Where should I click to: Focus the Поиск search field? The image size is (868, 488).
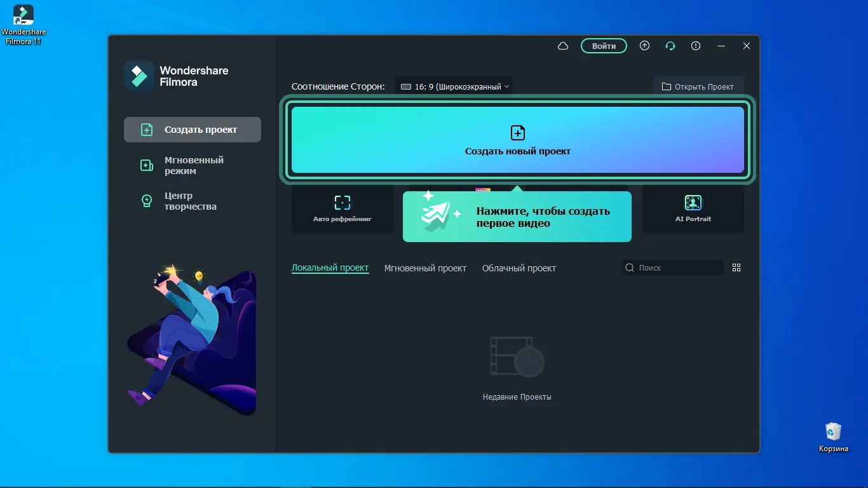pyautogui.click(x=673, y=268)
